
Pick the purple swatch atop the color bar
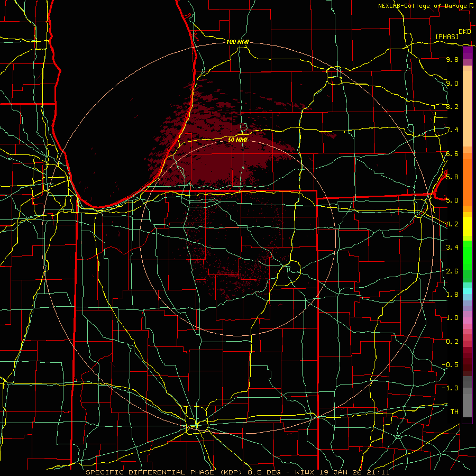point(467,53)
